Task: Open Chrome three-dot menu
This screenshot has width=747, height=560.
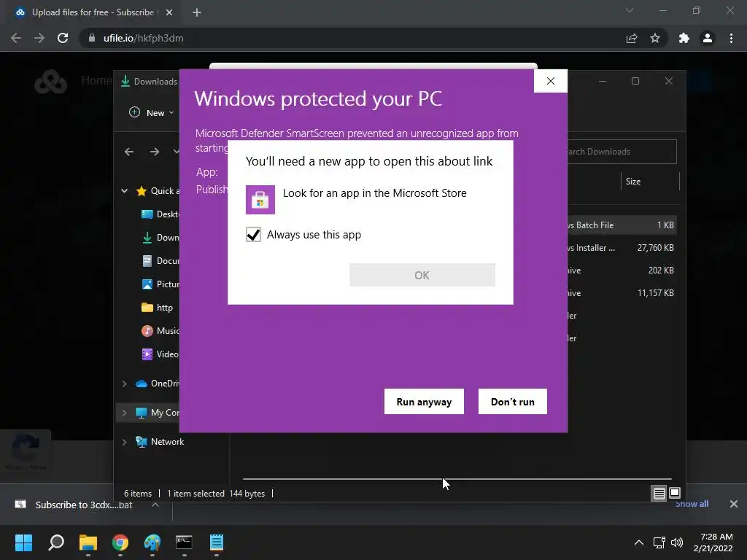Action: click(731, 38)
